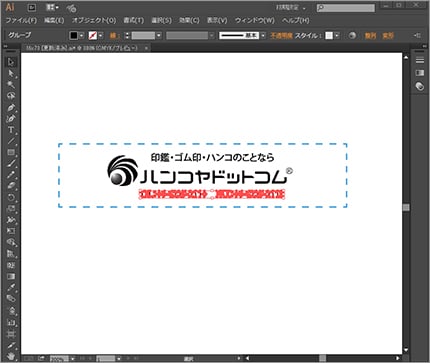This screenshot has height=363, width=430.
Task: Open the ウィンドウ(W) menu
Action: [x=255, y=20]
